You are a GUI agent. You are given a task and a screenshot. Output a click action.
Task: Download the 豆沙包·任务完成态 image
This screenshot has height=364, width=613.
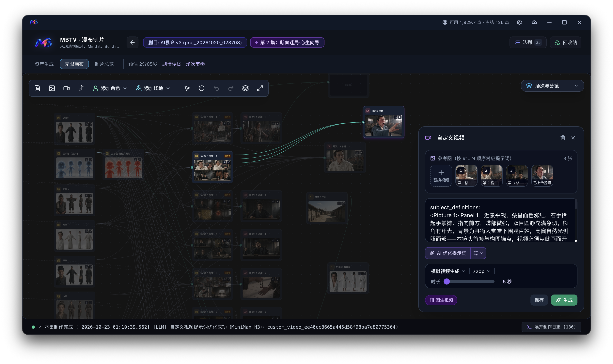coord(135,160)
